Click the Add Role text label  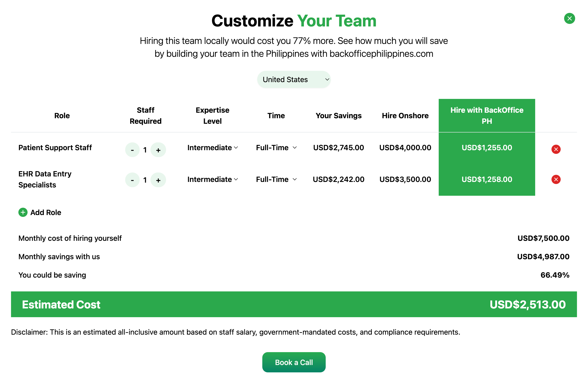coord(46,213)
